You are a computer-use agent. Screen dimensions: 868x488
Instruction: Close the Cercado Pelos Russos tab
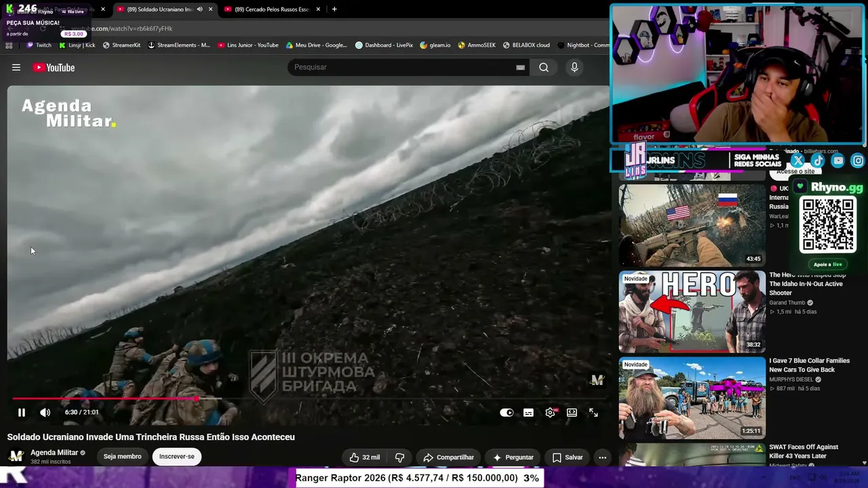(x=318, y=9)
